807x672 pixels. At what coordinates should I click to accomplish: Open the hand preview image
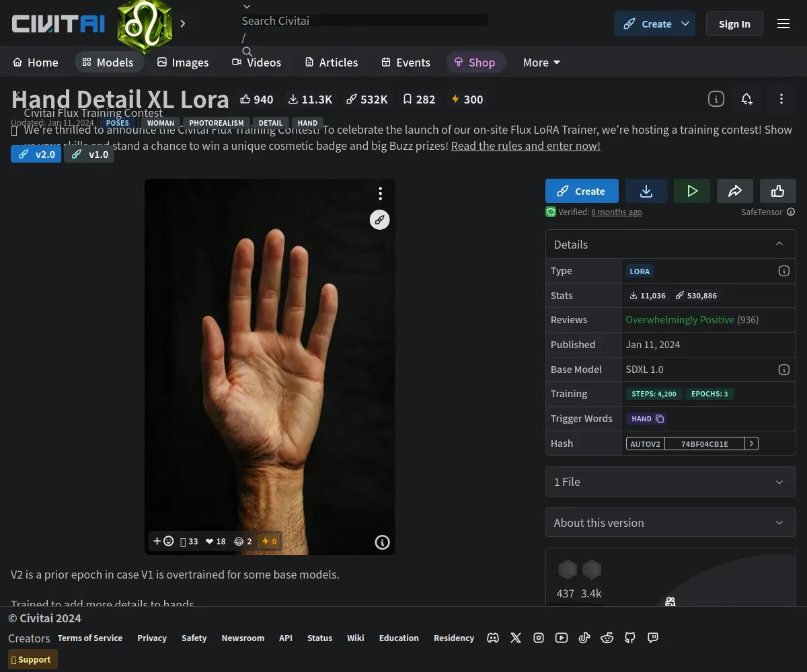(x=270, y=366)
